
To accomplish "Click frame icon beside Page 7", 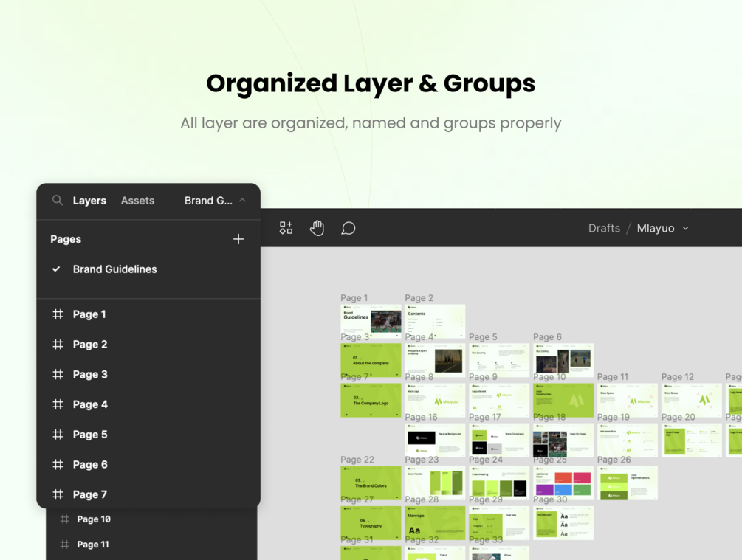I will click(x=58, y=494).
